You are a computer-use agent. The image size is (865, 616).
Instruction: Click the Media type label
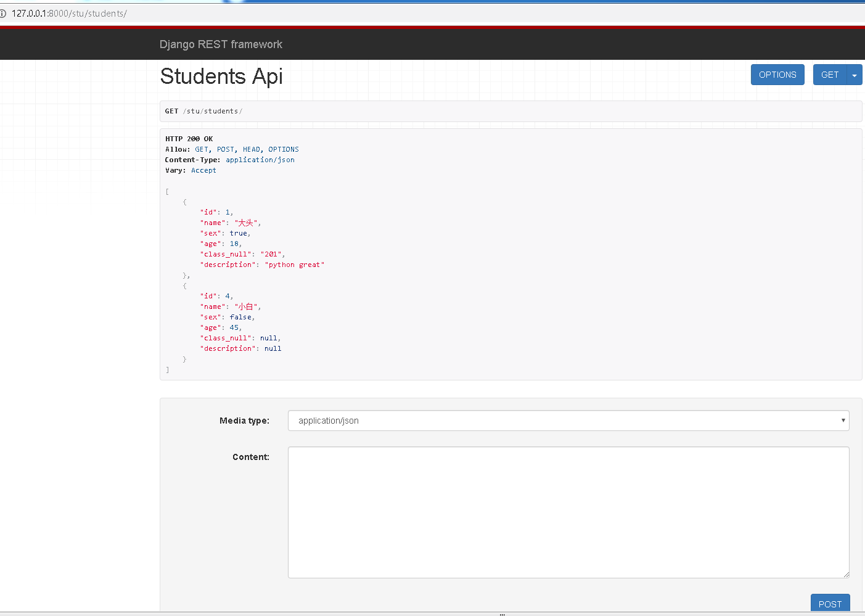[244, 421]
